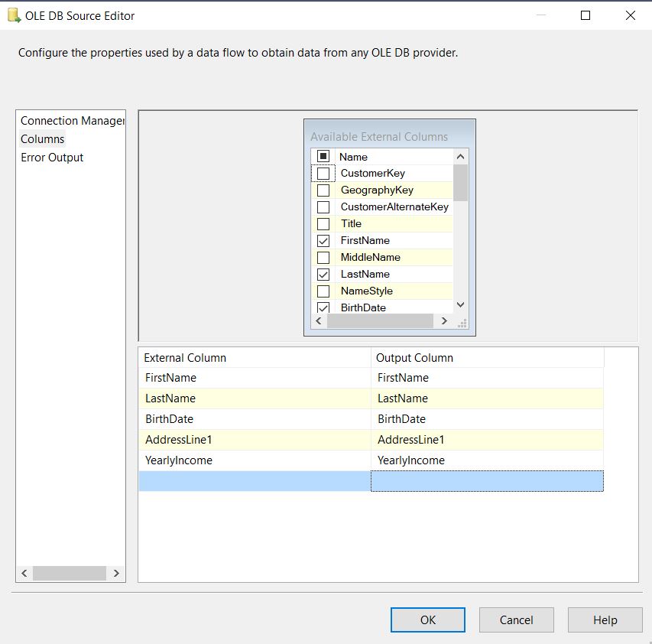652x644 pixels.
Task: Click the scroll up arrow in Available External Columns
Action: coord(460,157)
